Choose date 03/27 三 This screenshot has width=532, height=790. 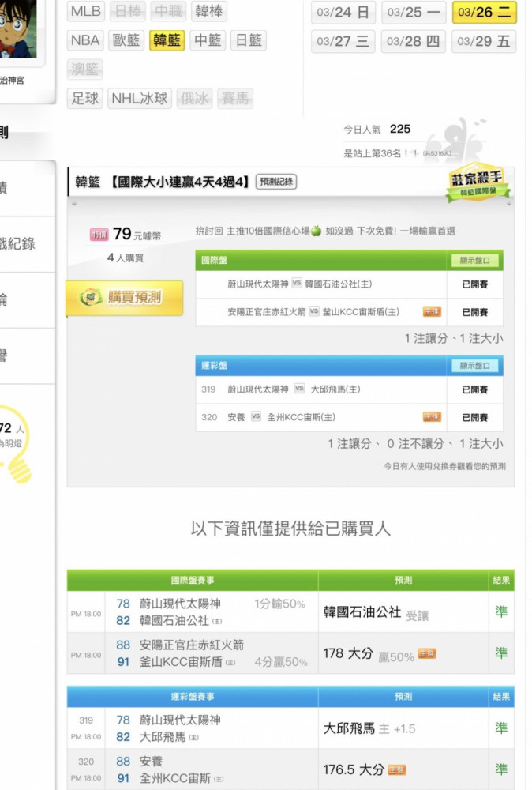click(x=343, y=41)
